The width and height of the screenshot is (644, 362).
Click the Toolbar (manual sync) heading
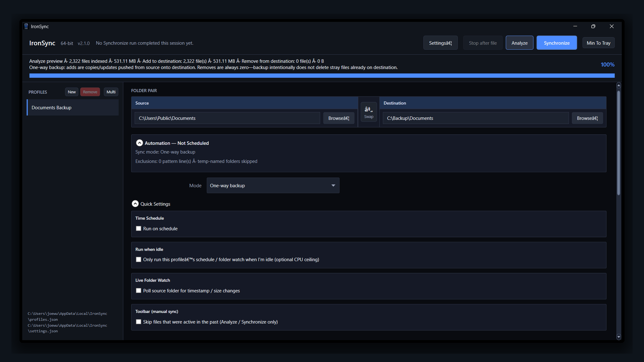click(x=157, y=311)
